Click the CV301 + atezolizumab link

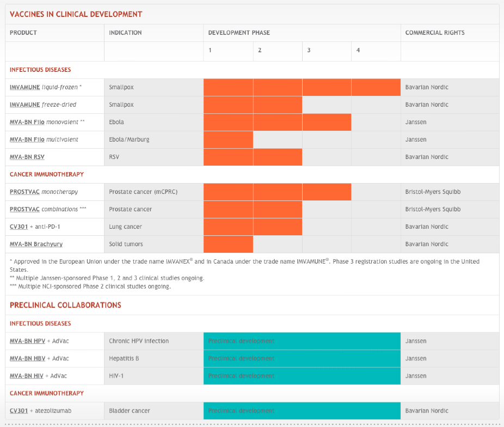click(x=19, y=411)
